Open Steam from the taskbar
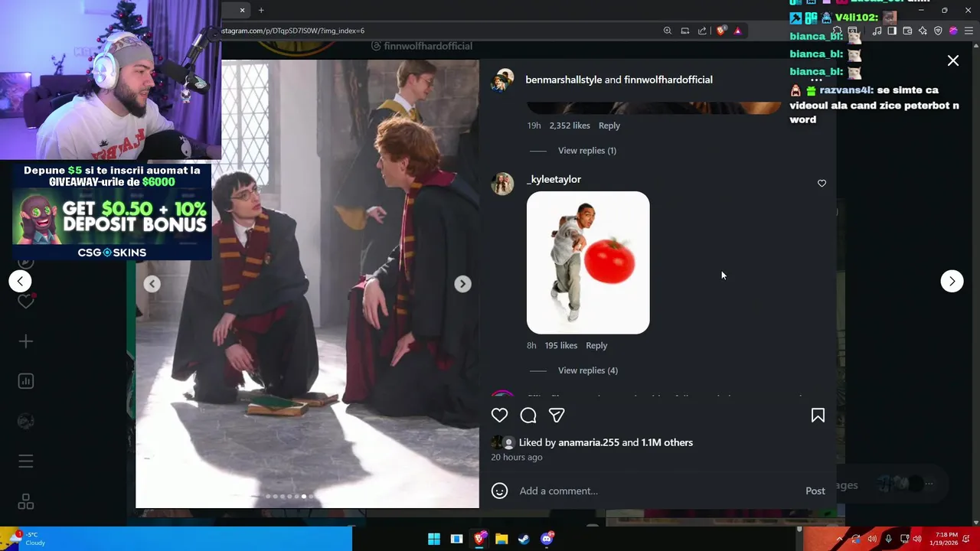Screen dimensions: 980x551 [524, 539]
